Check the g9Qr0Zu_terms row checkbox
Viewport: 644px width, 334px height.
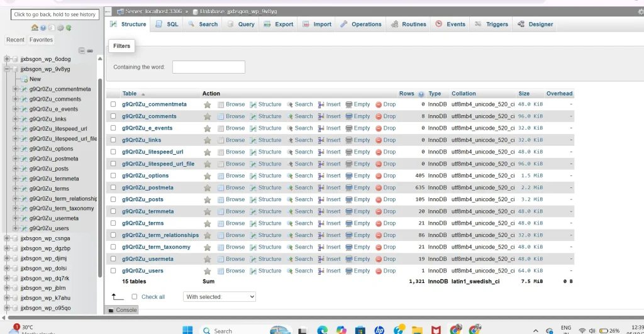point(113,223)
